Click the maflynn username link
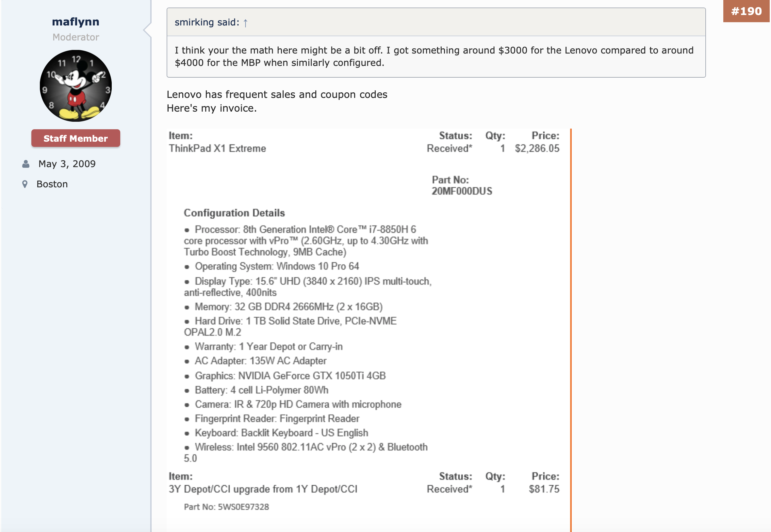The width and height of the screenshot is (771, 532). pos(75,22)
